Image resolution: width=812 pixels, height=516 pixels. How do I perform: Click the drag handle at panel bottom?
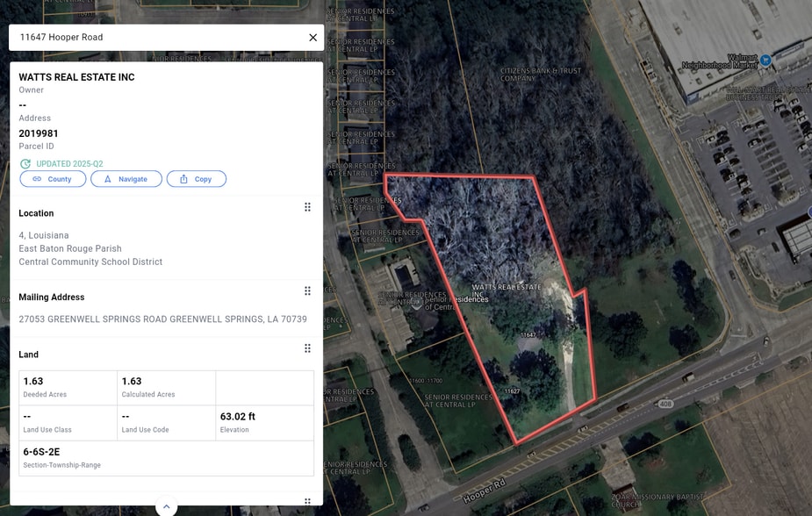[307, 501]
